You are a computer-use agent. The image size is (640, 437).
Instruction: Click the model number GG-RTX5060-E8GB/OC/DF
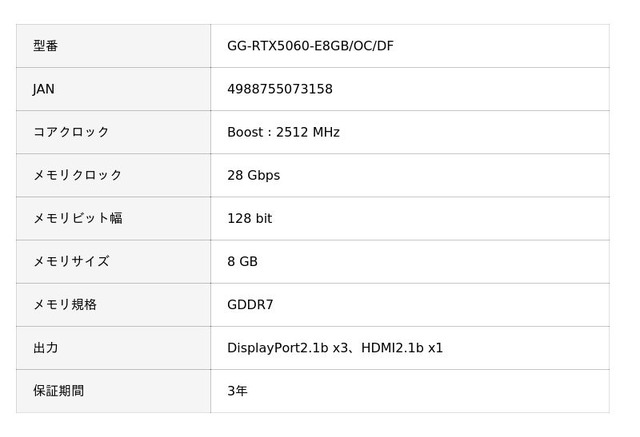pos(310,46)
